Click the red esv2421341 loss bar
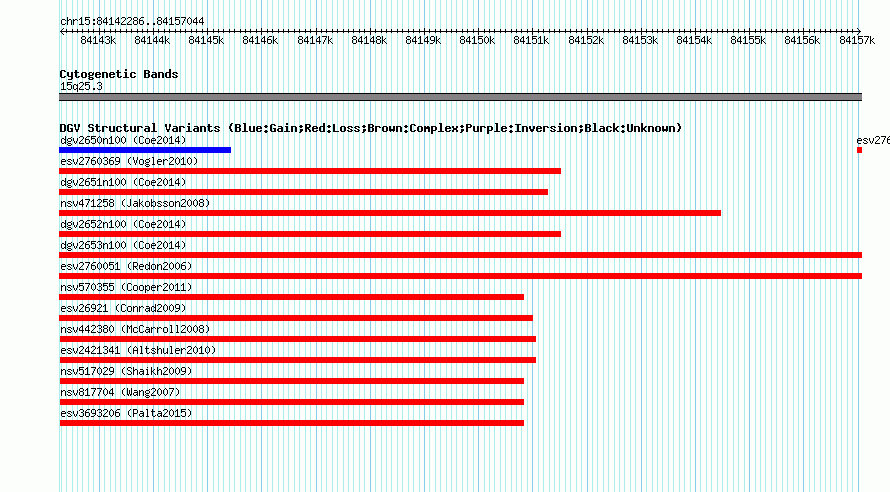Image resolution: width=890 pixels, height=492 pixels. [297, 360]
